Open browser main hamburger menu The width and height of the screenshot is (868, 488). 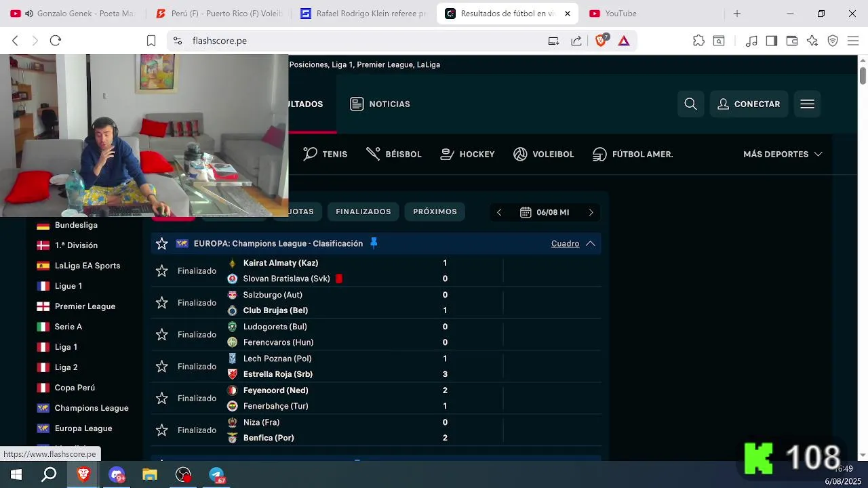[853, 41]
